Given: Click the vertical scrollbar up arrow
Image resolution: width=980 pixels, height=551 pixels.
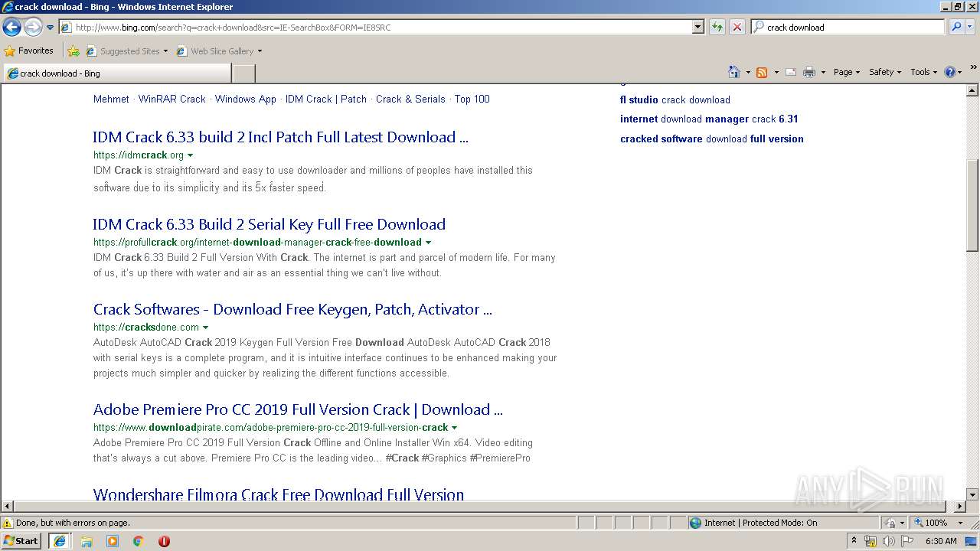Looking at the screenshot, I should tap(972, 91).
